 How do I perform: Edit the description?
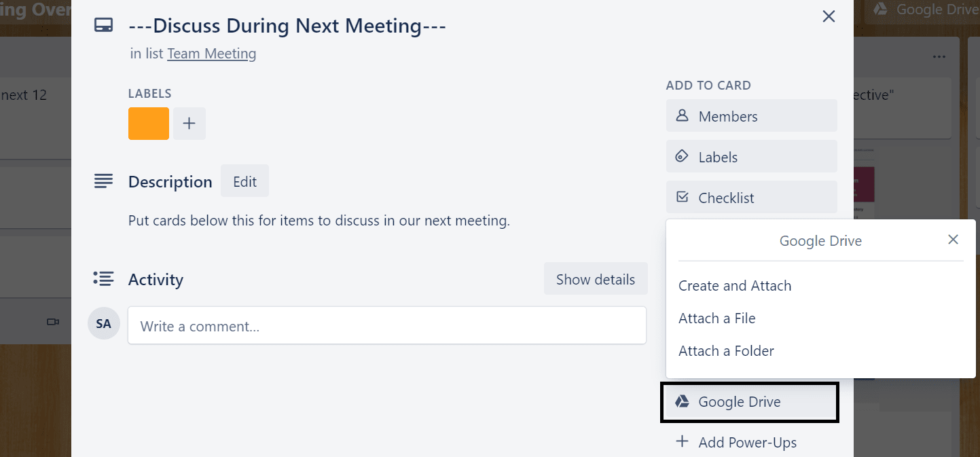coord(244,181)
